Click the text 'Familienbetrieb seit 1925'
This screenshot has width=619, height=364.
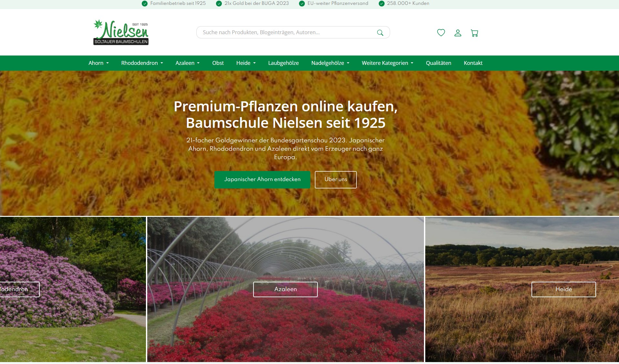[x=178, y=4]
